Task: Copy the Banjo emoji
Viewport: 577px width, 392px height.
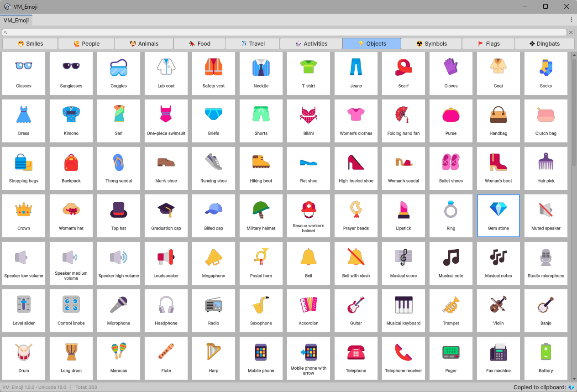Action: click(546, 311)
